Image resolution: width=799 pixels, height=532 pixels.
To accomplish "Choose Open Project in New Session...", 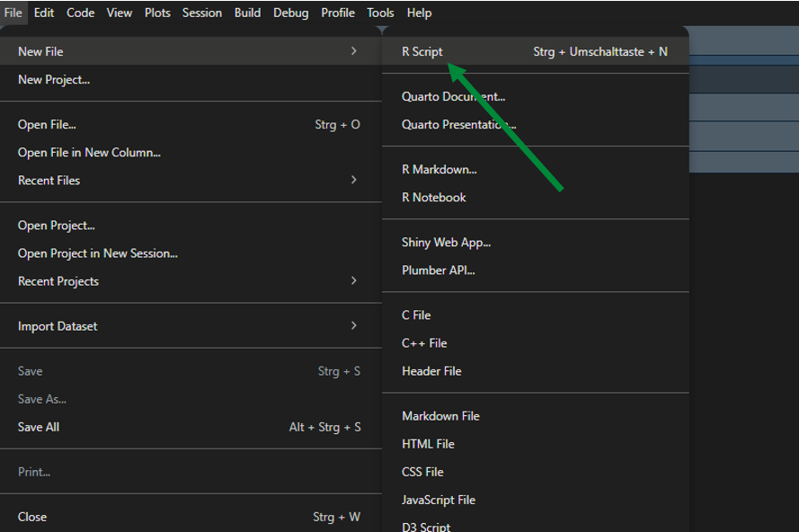I will (x=191, y=253).
